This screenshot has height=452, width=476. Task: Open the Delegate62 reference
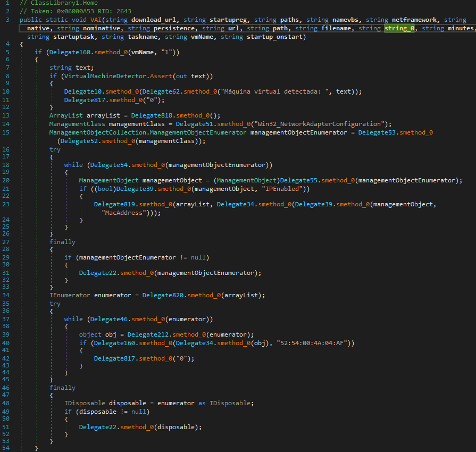[x=161, y=91]
